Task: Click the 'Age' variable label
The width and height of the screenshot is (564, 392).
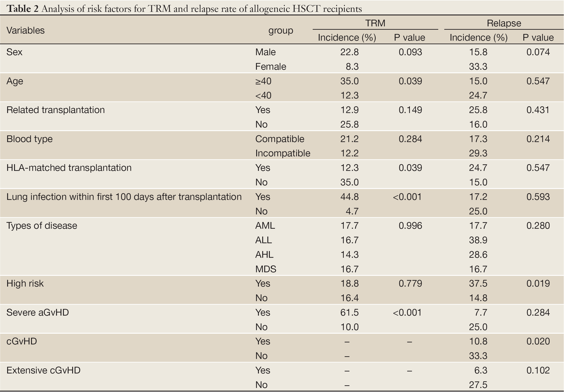Action: [15, 81]
